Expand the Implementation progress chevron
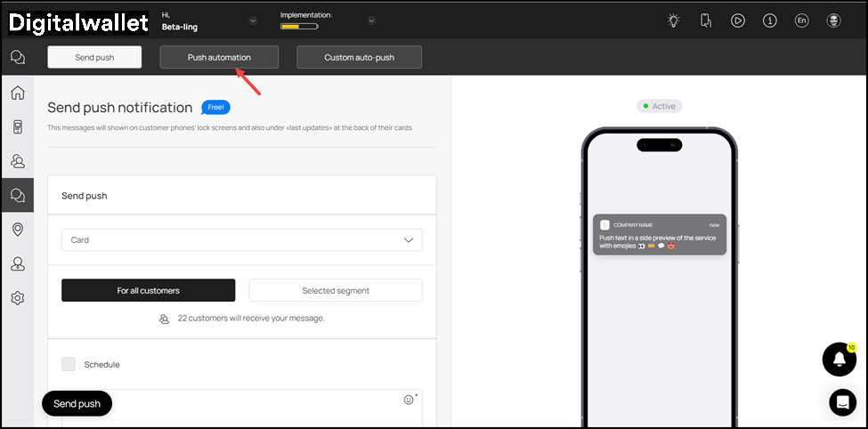The width and height of the screenshot is (868, 429). click(x=371, y=20)
